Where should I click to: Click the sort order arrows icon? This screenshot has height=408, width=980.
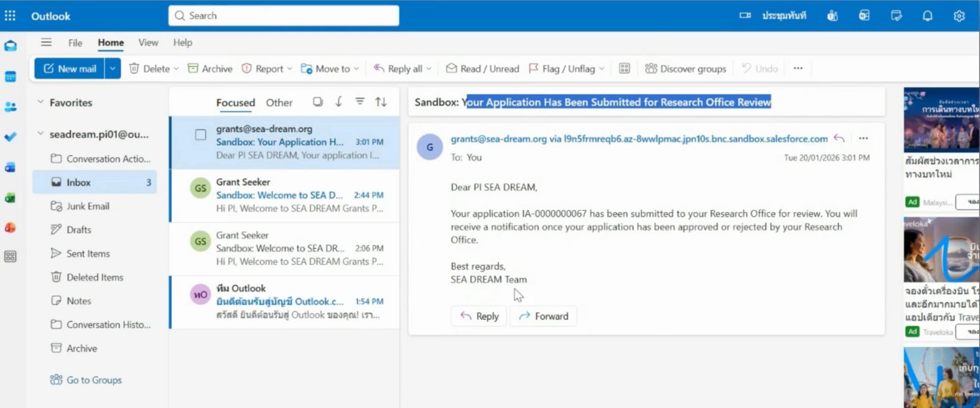click(x=381, y=101)
